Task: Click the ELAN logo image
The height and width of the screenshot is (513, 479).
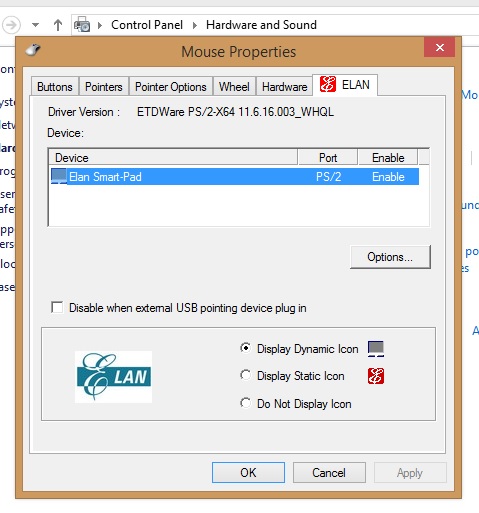Action: point(113,377)
